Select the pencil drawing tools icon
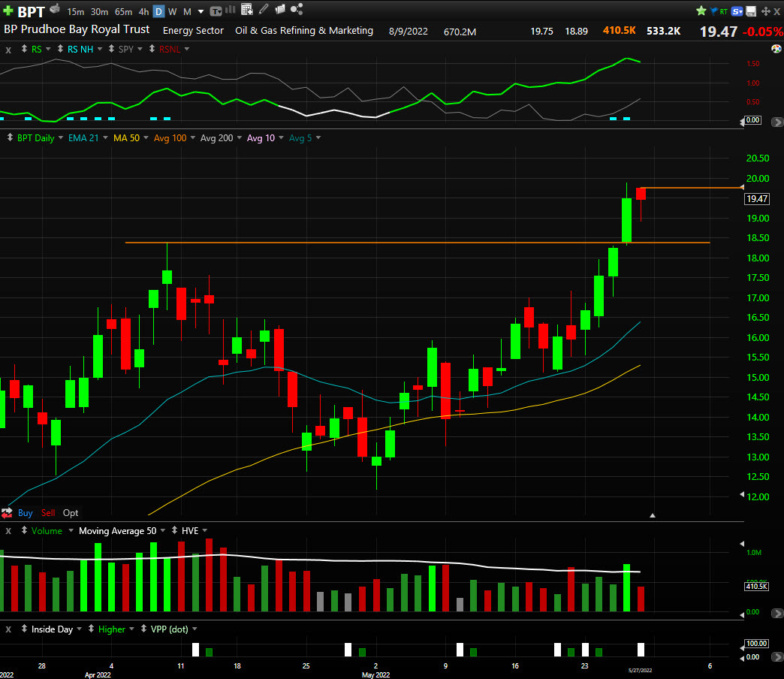 (264, 9)
